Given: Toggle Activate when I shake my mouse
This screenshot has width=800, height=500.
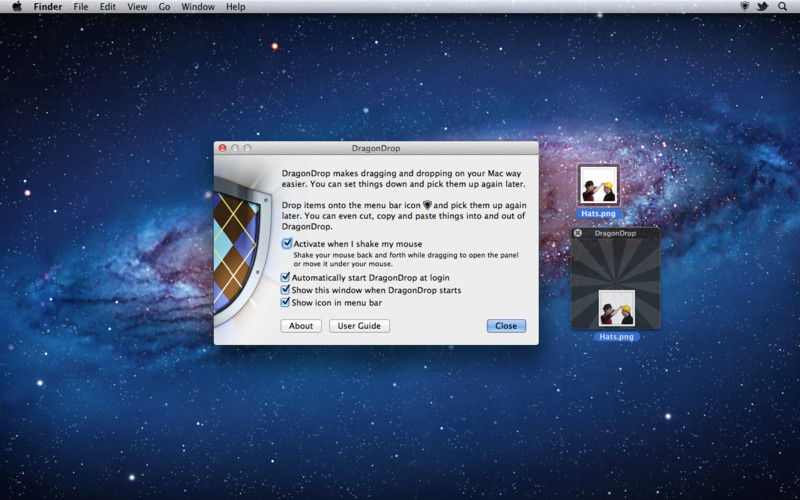Looking at the screenshot, I should coord(287,243).
